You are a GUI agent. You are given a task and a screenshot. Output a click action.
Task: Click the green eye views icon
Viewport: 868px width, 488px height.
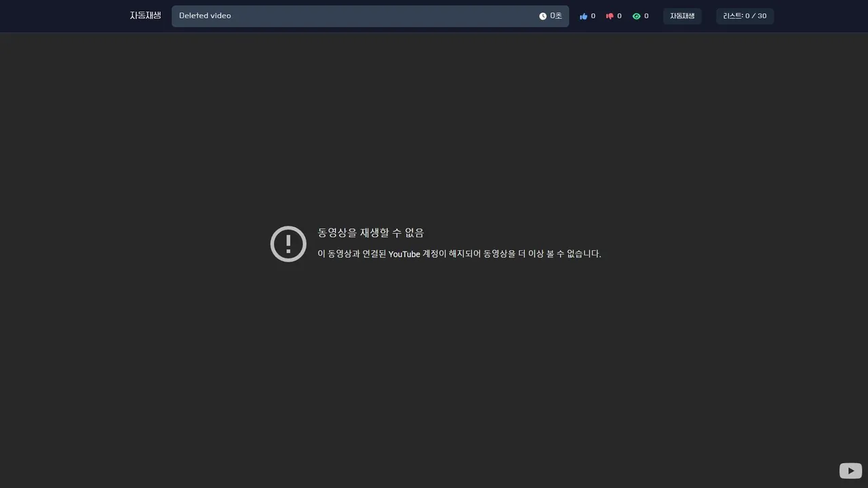(636, 16)
